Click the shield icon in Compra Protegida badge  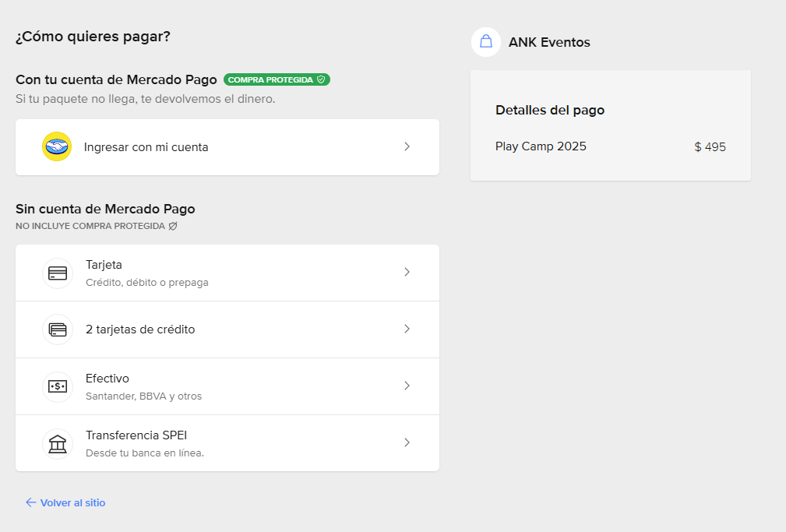tap(321, 79)
